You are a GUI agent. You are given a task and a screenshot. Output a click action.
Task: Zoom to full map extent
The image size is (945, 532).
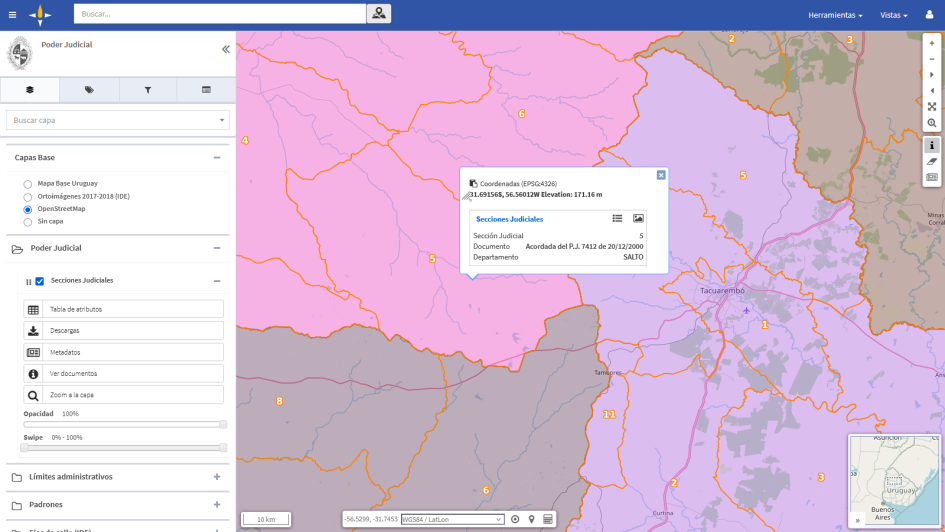932,107
